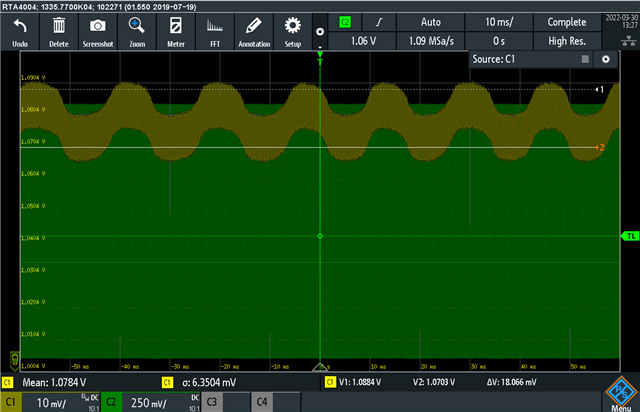This screenshot has height=412, width=640.
Task: Click the Complete acquisition status
Action: pos(567,22)
